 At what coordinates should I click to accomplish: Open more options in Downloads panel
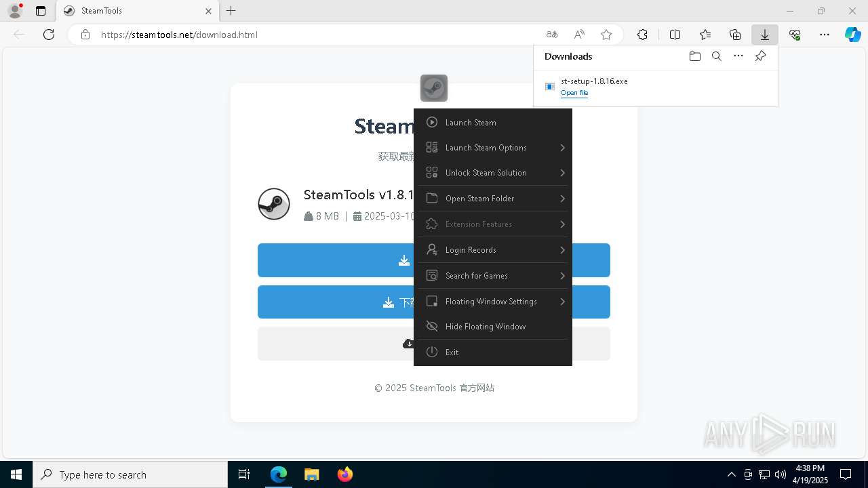coord(738,56)
